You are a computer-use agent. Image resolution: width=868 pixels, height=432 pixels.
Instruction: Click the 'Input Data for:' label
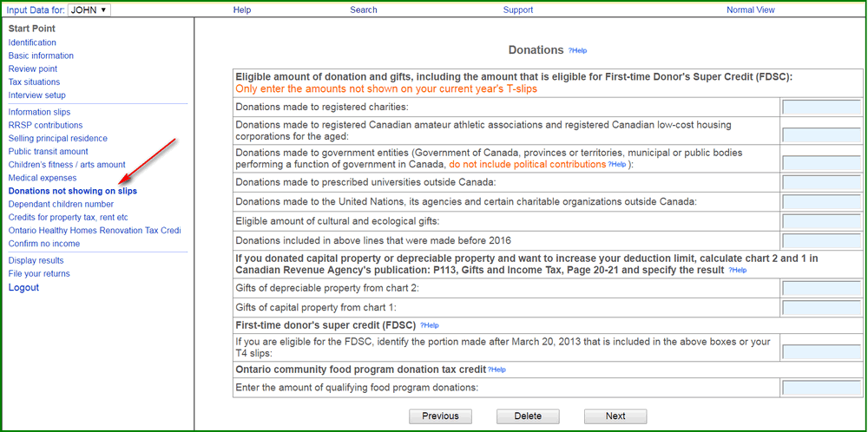[36, 10]
